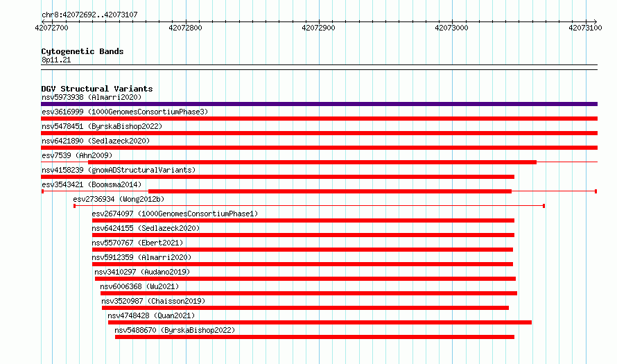Click ruler position 42072700
This screenshot has width=617, height=364.
[x=51, y=28]
